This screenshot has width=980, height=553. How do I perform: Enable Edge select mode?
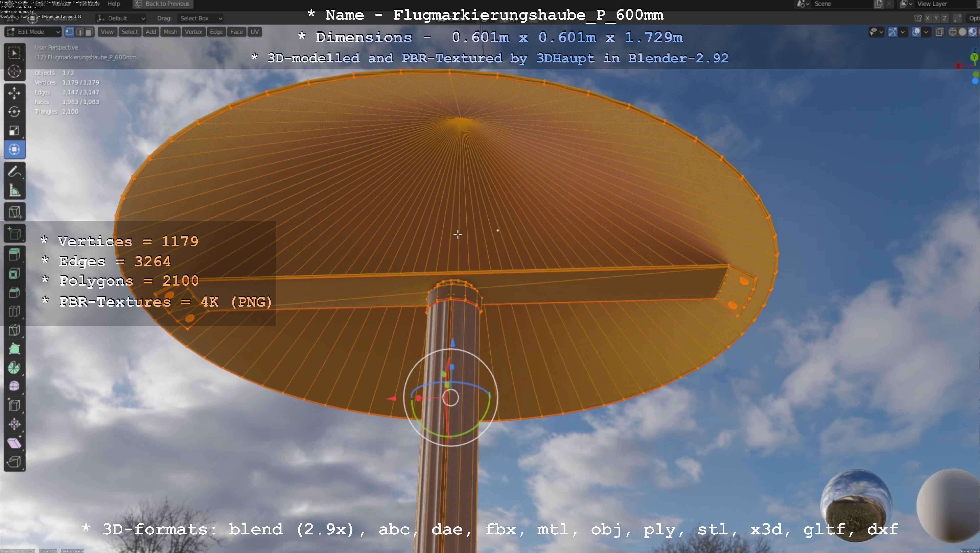click(x=80, y=32)
